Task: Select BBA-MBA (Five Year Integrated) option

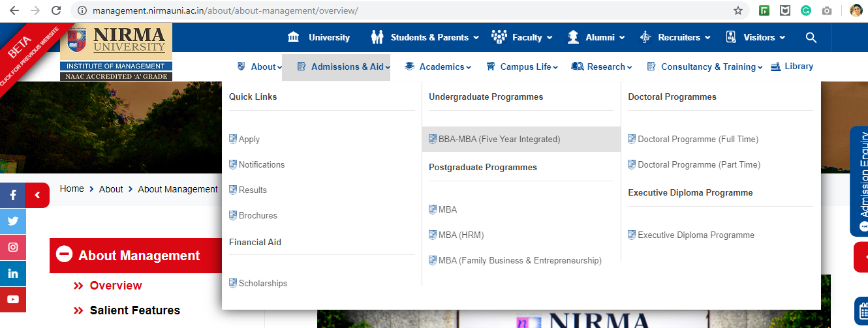Action: (x=499, y=139)
